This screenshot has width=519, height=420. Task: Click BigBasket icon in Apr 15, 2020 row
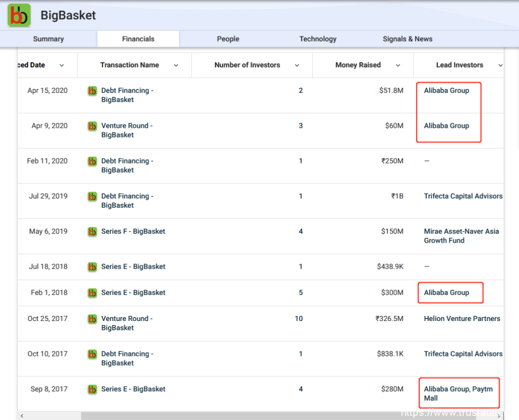[x=92, y=91]
